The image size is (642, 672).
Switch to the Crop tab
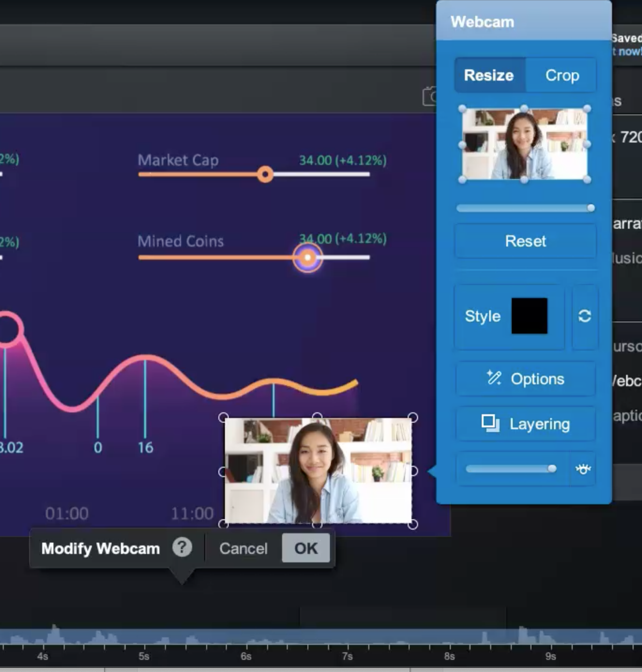(561, 75)
